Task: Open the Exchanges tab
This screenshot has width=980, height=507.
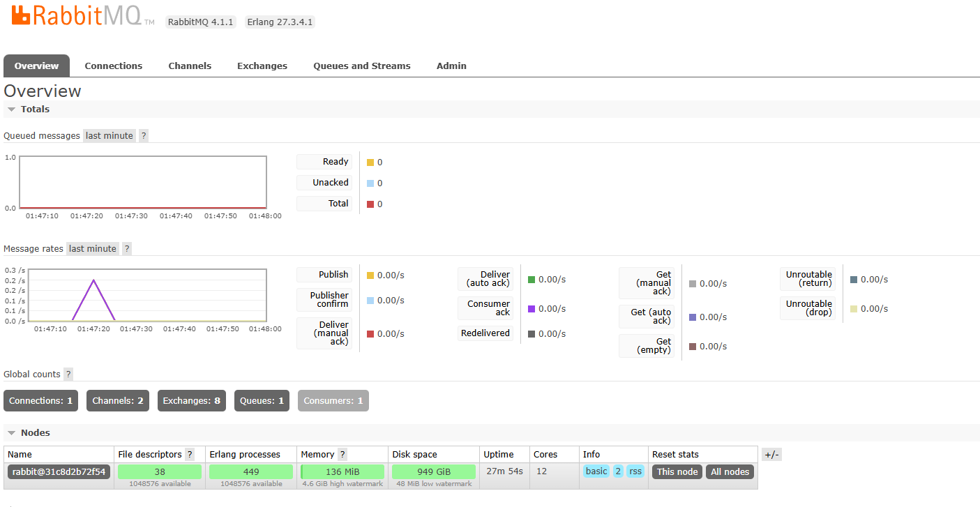Action: tap(262, 66)
